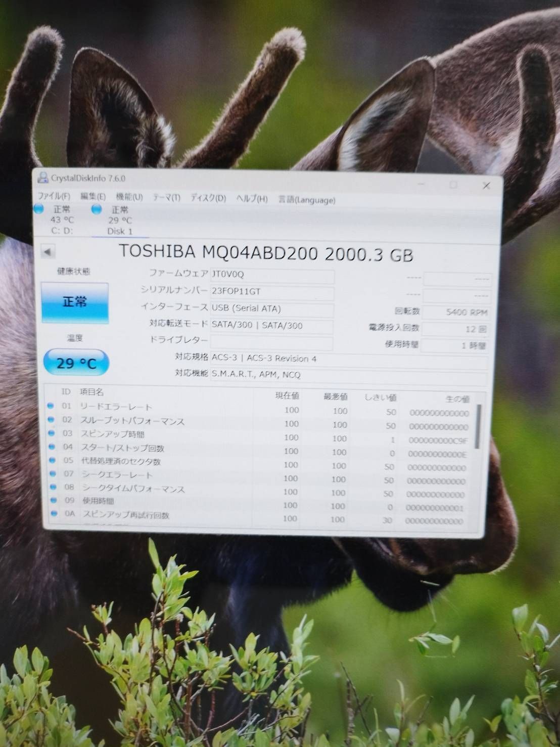Click the 生の値 column header
The image size is (560, 747).
(x=457, y=399)
